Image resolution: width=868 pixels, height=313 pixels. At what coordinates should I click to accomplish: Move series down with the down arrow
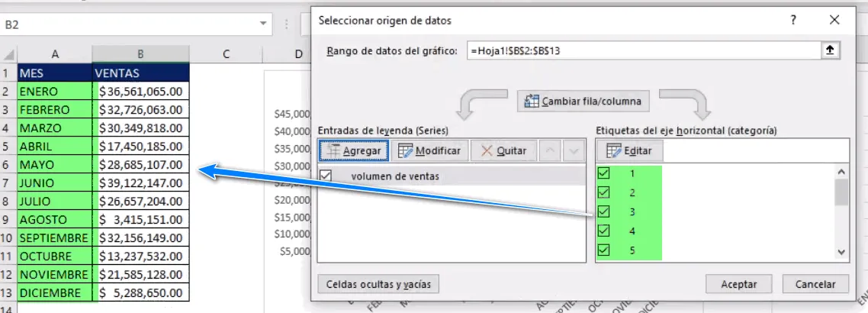tap(573, 151)
